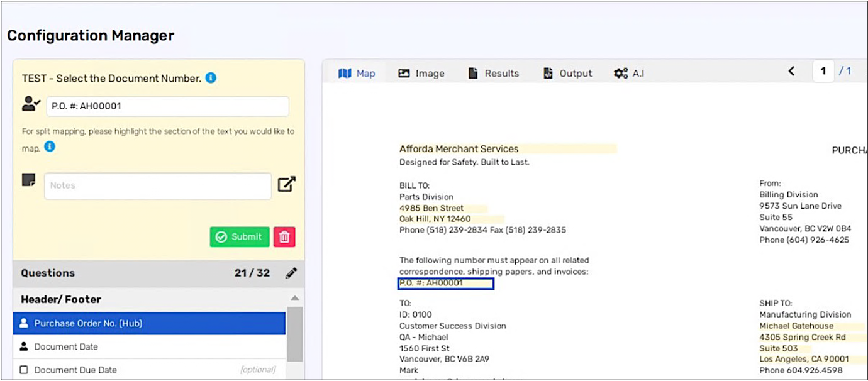
Task: Open notes in pop-out editor icon
Action: click(x=286, y=184)
